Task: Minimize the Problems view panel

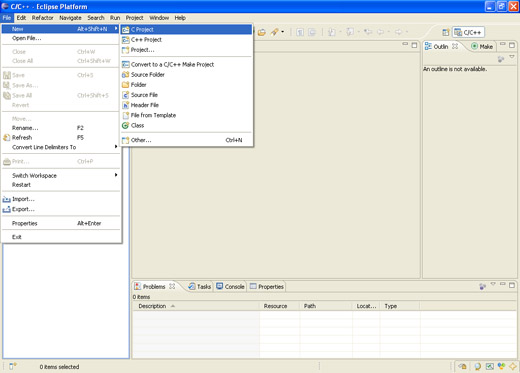Action: [x=503, y=284]
